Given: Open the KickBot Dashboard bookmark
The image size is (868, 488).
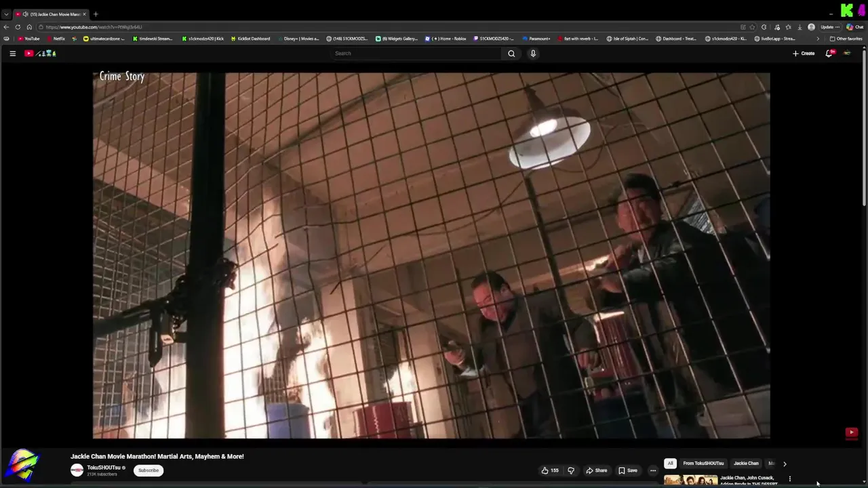Looking at the screenshot, I should (250, 39).
